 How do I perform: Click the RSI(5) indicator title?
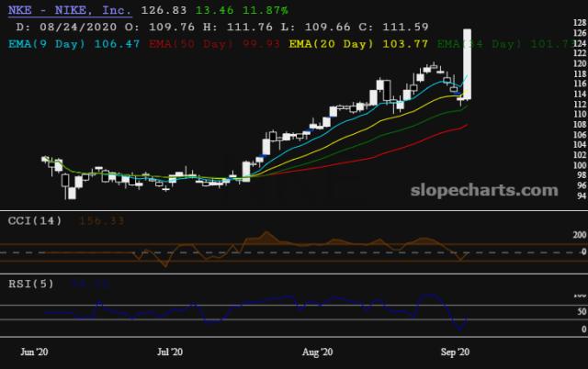tap(31, 284)
